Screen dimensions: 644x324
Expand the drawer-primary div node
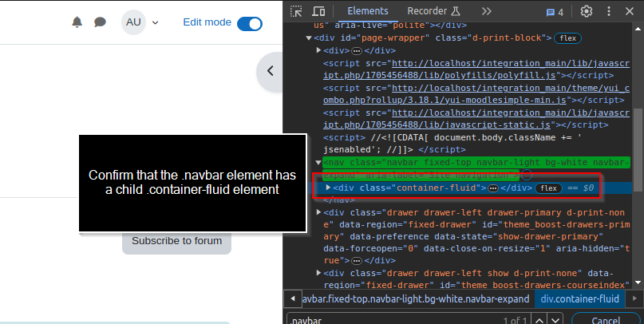[x=318, y=212]
